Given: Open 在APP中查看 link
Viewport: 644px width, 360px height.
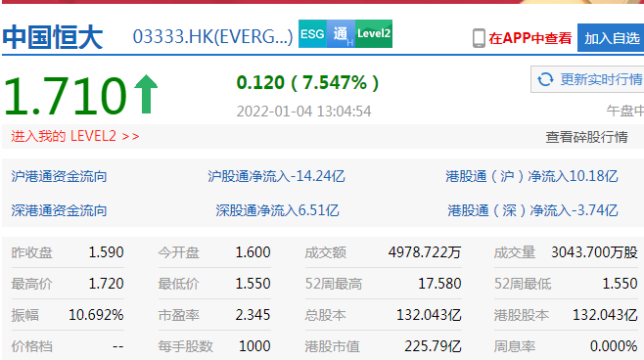Looking at the screenshot, I should [529, 38].
